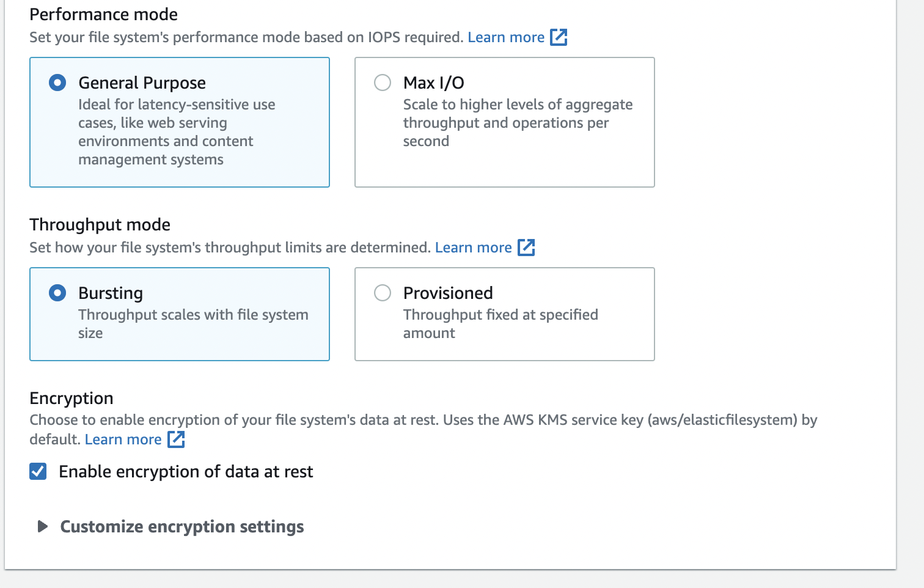Click Customize encryption settings label
The width and height of the screenshot is (924, 588).
(182, 526)
